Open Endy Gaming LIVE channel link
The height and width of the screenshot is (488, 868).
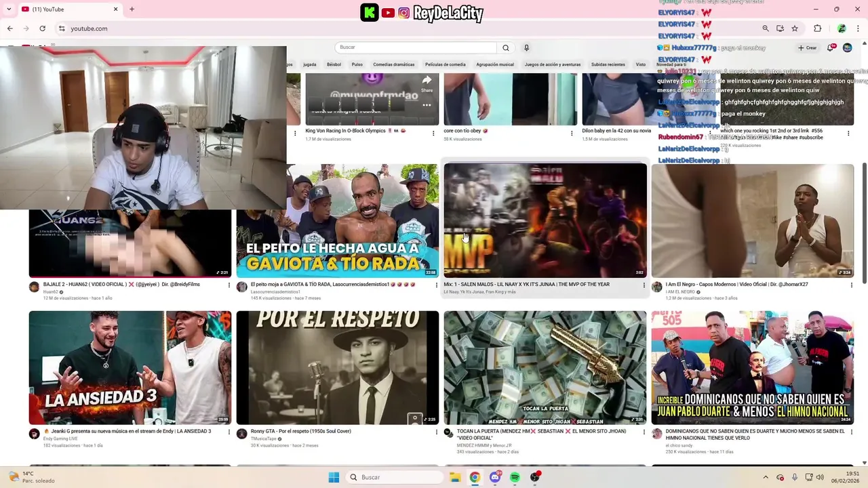click(60, 439)
